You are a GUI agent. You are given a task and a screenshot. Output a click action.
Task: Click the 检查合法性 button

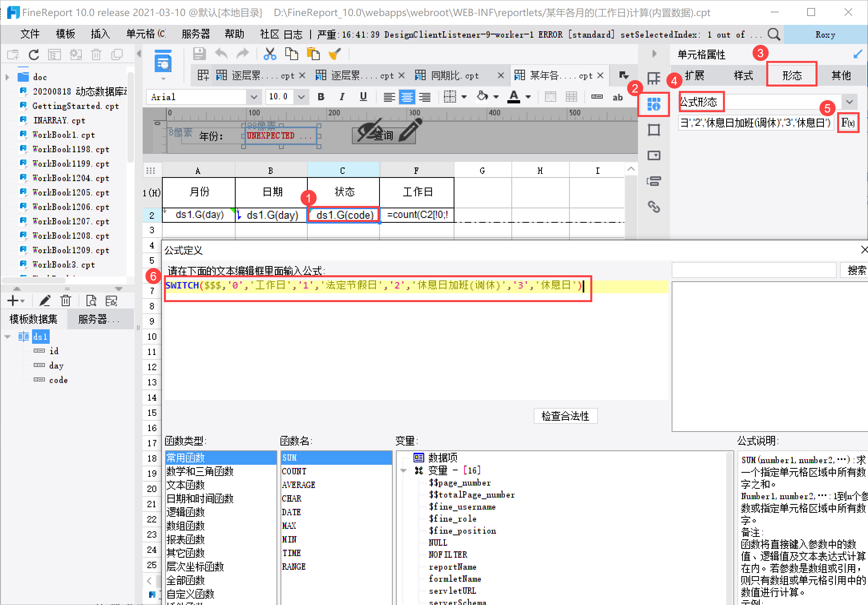pos(565,416)
